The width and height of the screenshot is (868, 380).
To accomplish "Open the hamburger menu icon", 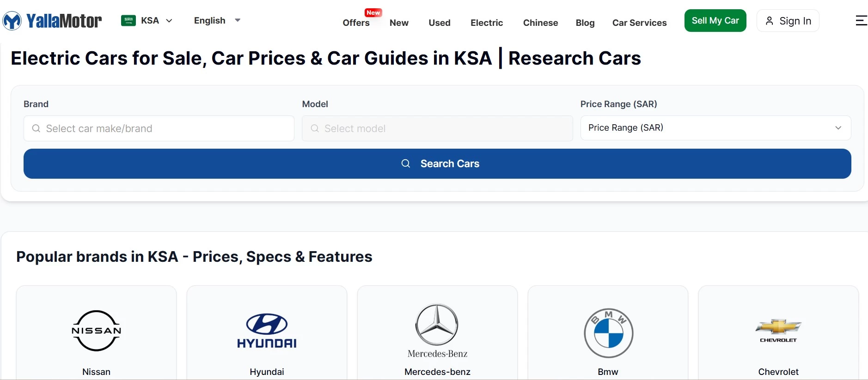I will (x=861, y=21).
